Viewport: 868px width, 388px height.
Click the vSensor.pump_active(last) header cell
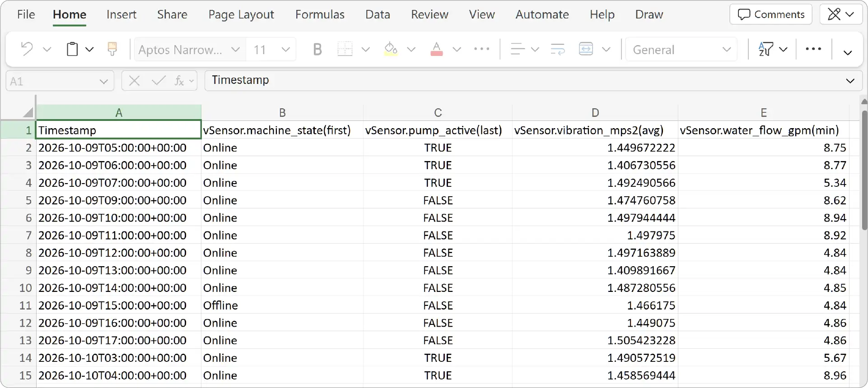pos(438,130)
